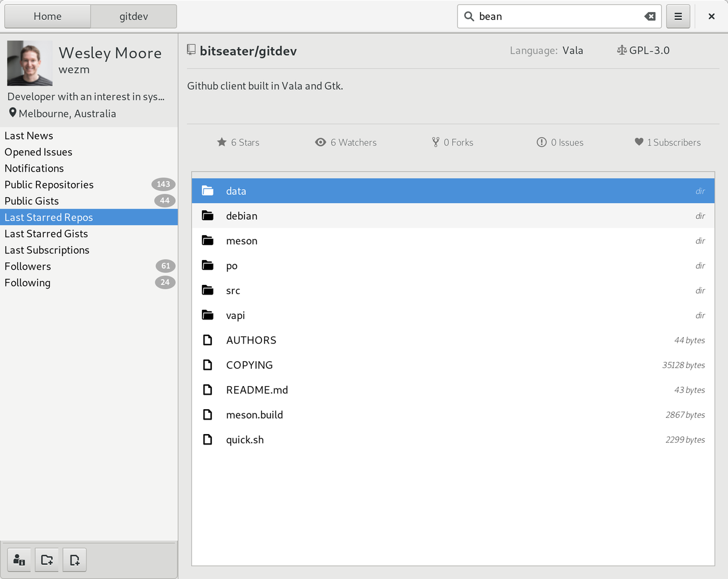This screenshot has width=728, height=579.
Task: Click the GPL-3.0 license label
Action: coord(649,50)
